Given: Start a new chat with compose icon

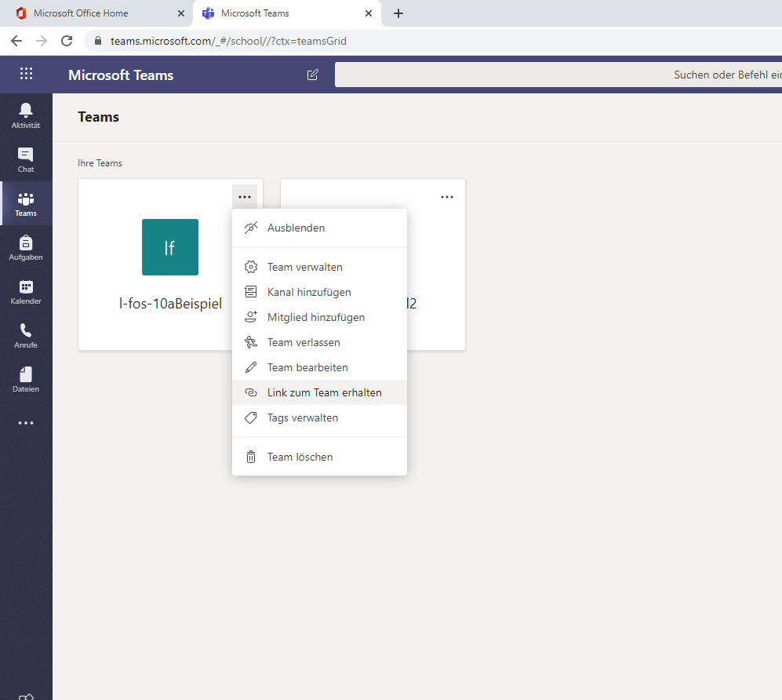Looking at the screenshot, I should [x=312, y=75].
